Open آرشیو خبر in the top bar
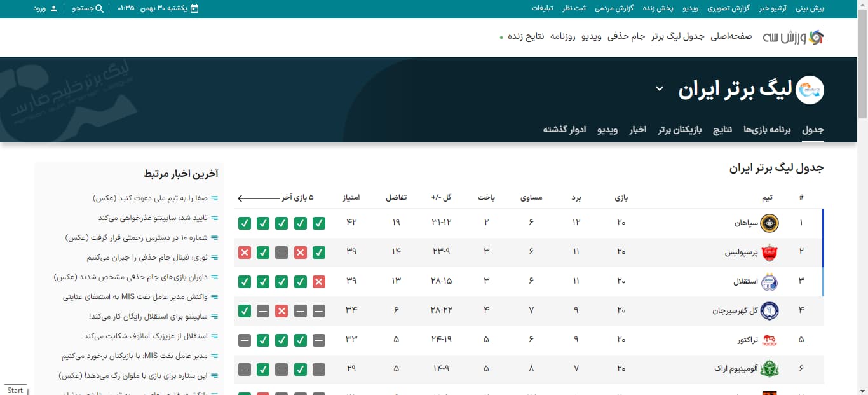This screenshot has height=395, width=868. click(x=773, y=9)
